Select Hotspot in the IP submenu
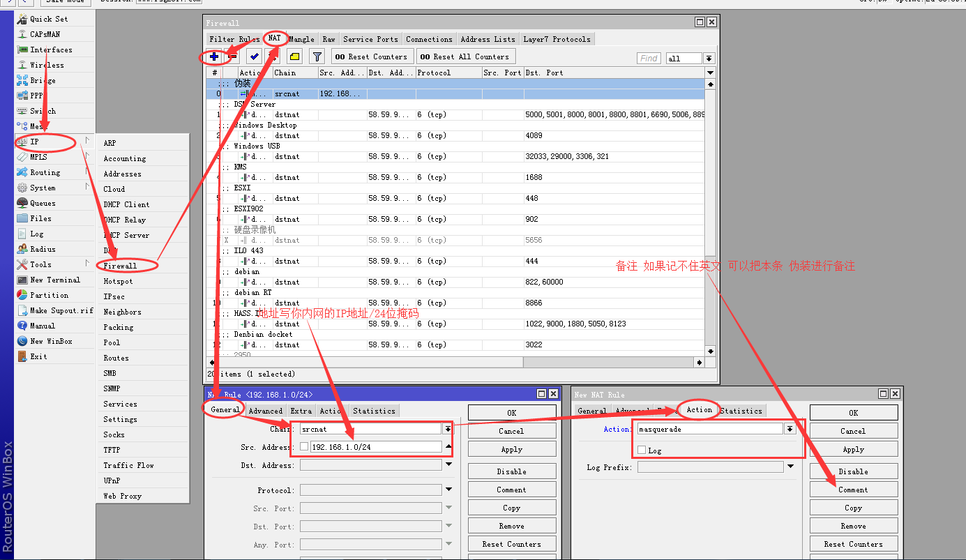 (x=118, y=281)
